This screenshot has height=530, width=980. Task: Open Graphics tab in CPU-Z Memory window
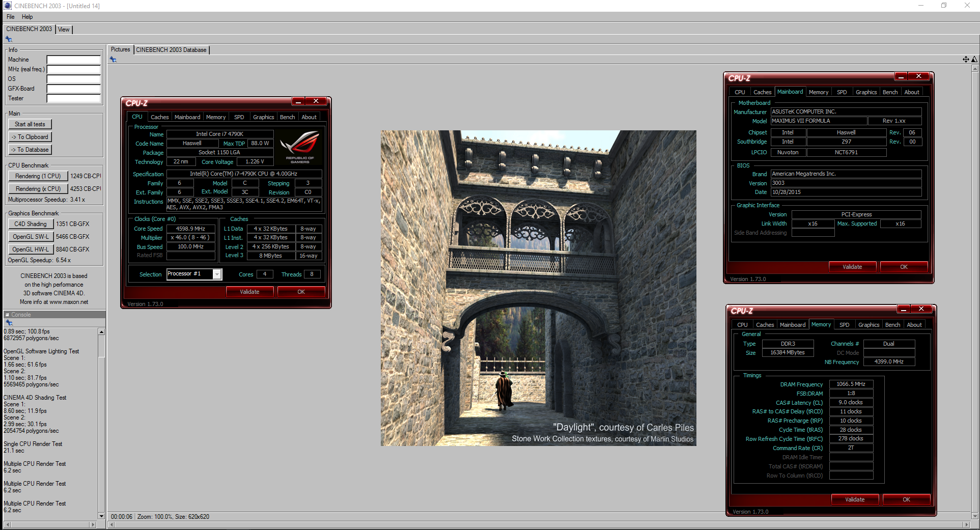click(869, 325)
